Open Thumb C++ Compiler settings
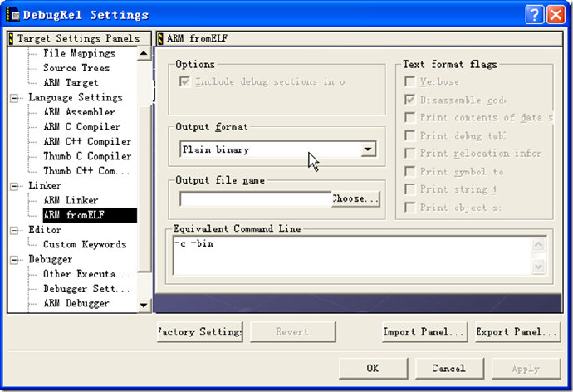This screenshot has height=392, width=573. (x=86, y=170)
